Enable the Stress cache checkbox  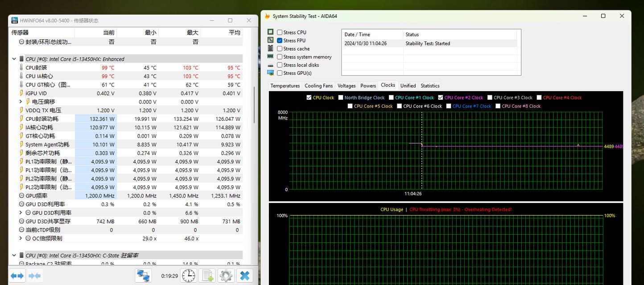[x=280, y=49]
